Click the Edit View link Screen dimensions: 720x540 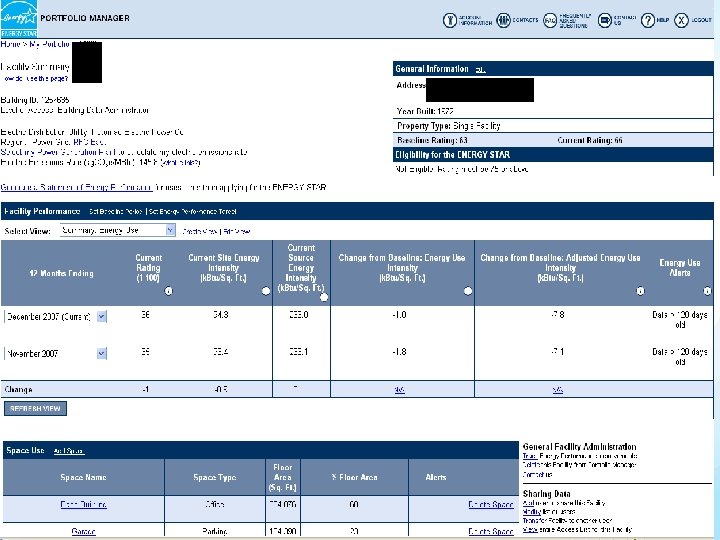point(236,231)
